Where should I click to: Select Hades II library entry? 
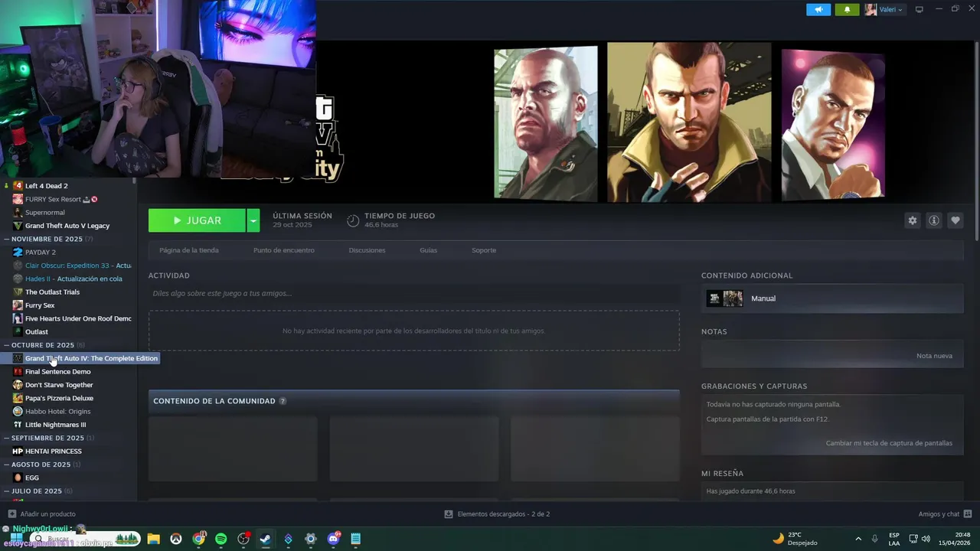pyautogui.click(x=73, y=279)
